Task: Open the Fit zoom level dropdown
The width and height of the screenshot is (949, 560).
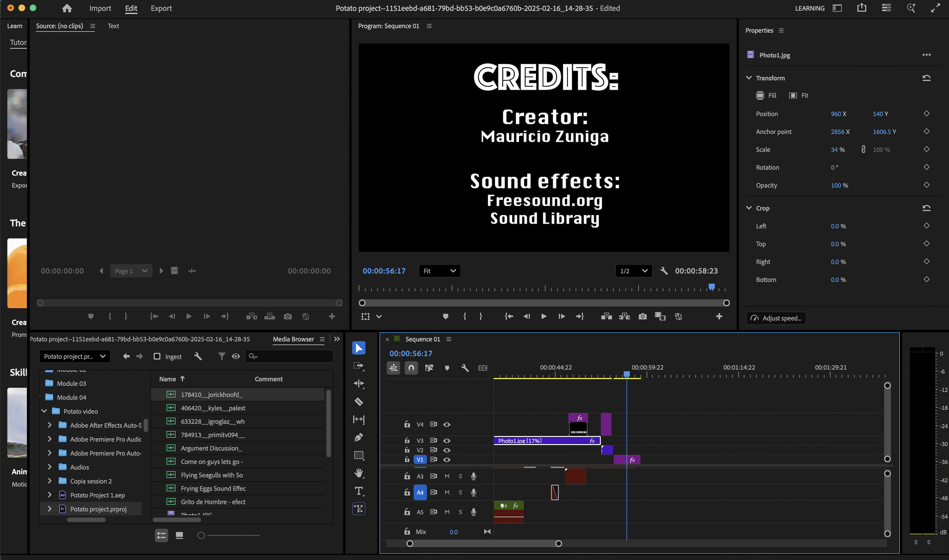Action: pyautogui.click(x=439, y=271)
